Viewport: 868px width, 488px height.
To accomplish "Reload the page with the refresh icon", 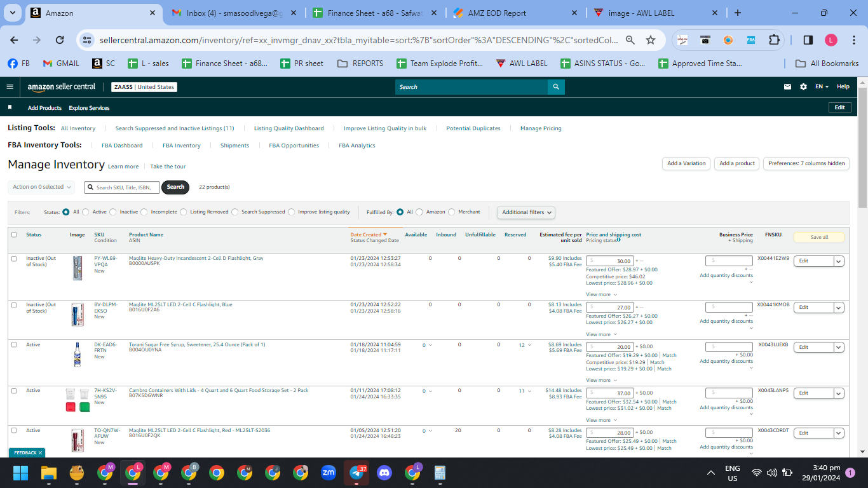I will pos(60,40).
